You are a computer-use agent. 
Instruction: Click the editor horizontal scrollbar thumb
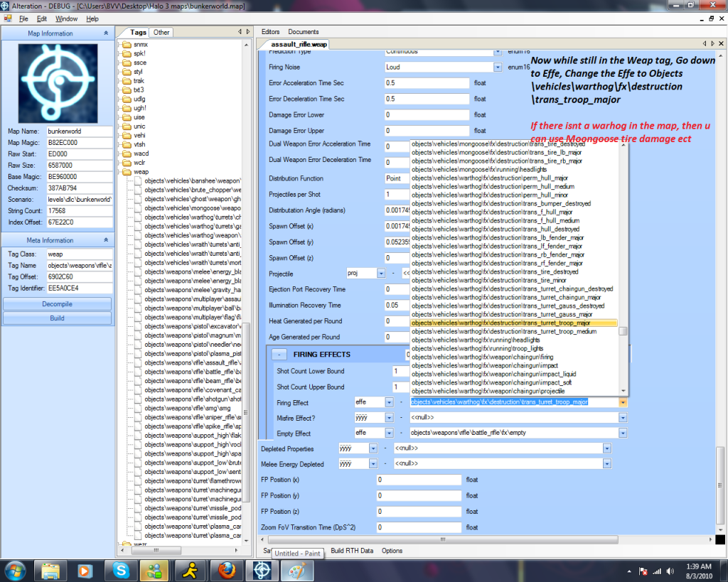443,539
